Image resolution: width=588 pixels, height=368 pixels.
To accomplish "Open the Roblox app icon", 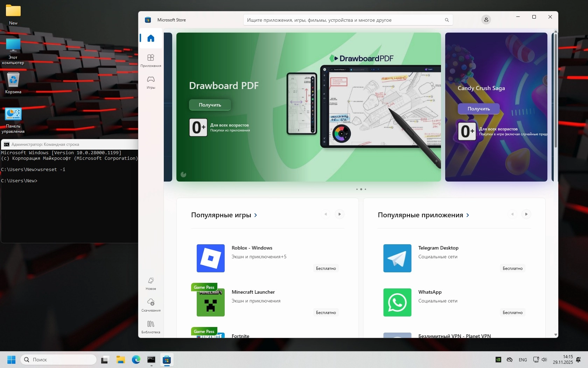I will point(211,258).
